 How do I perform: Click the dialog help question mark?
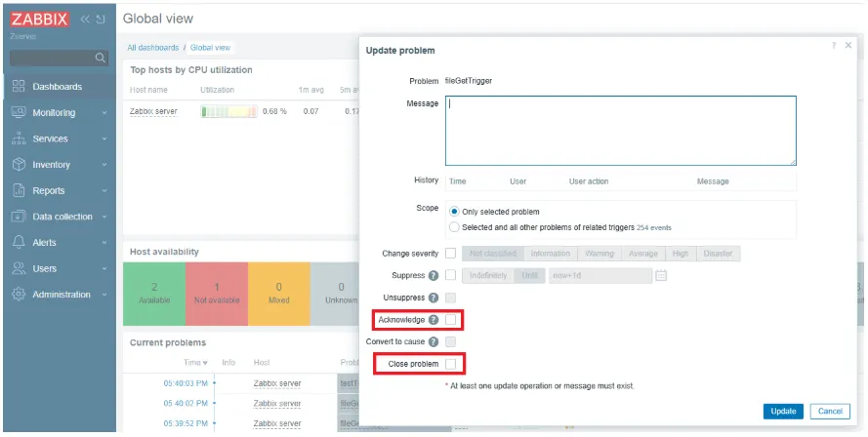(x=834, y=46)
